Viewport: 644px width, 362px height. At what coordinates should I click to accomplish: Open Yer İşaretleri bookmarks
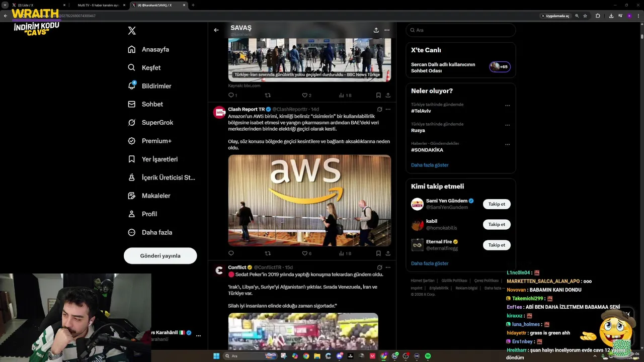tap(152, 159)
